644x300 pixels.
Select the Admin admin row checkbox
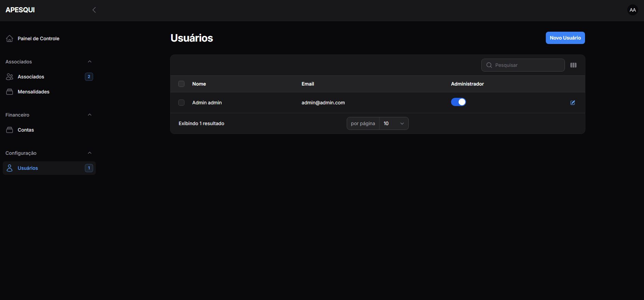(x=181, y=103)
